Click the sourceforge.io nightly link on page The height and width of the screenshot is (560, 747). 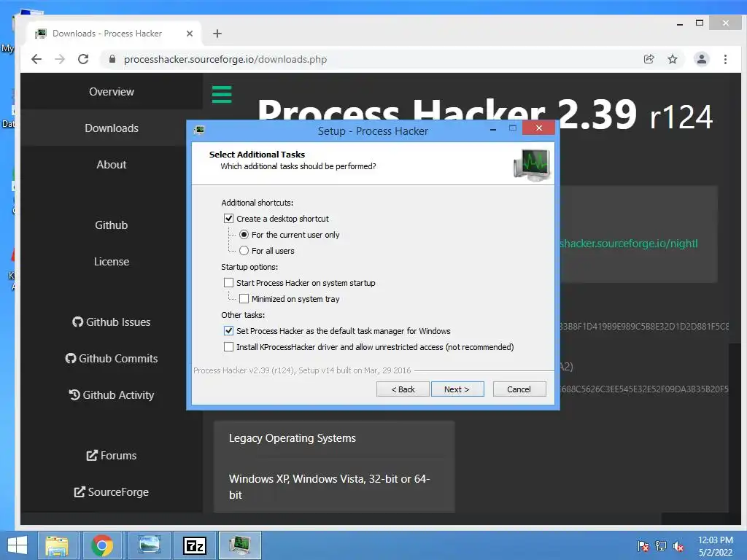[628, 244]
